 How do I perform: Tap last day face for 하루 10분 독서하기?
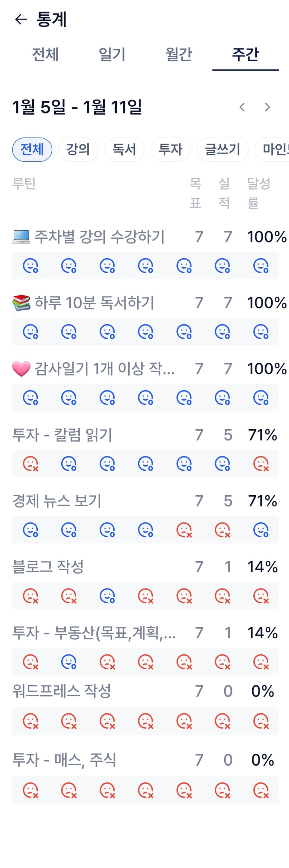pyautogui.click(x=261, y=332)
